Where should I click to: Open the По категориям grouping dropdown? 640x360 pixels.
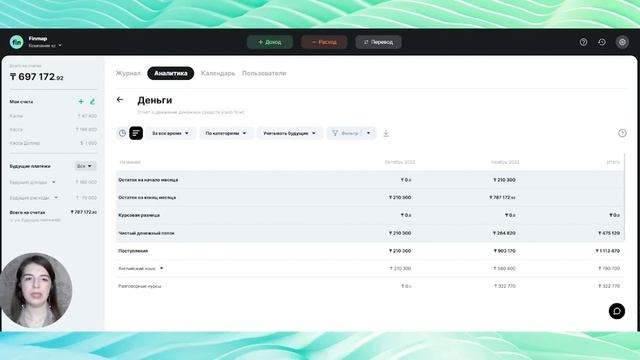(226, 133)
